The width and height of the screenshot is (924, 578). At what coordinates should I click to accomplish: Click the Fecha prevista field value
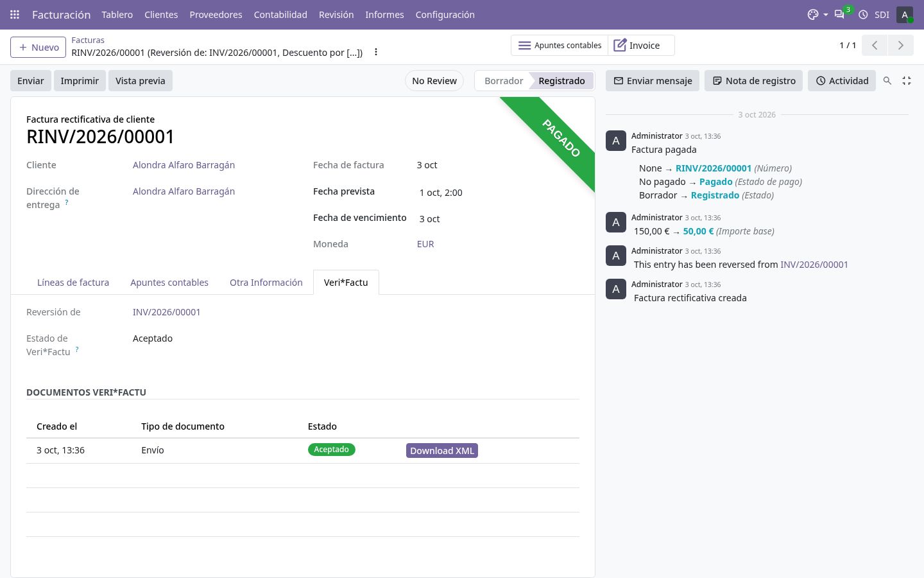(441, 193)
